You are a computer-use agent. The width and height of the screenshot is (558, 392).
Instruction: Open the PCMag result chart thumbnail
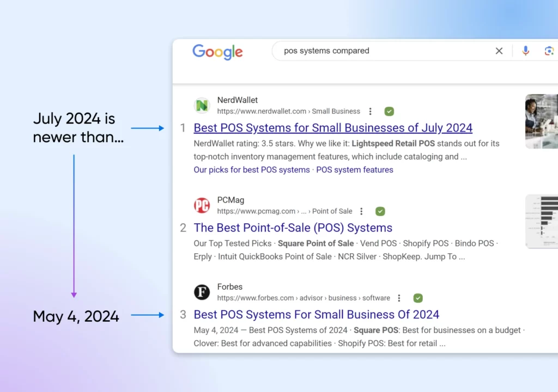pos(541,221)
